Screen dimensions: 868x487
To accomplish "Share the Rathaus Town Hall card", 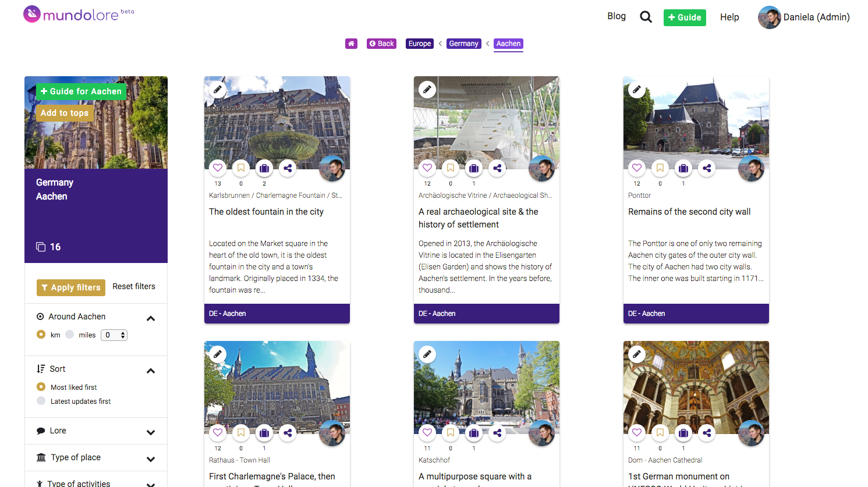I will [x=288, y=432].
